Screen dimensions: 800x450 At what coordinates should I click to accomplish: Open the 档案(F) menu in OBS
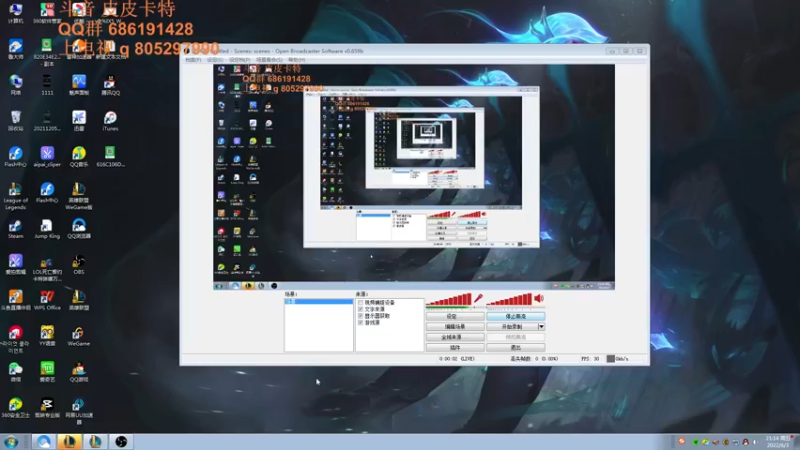(193, 60)
